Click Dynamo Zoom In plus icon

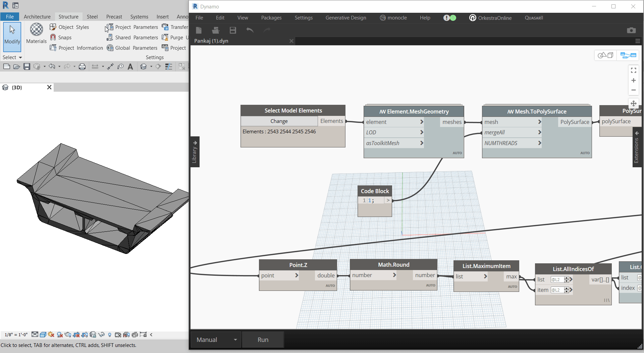(634, 80)
